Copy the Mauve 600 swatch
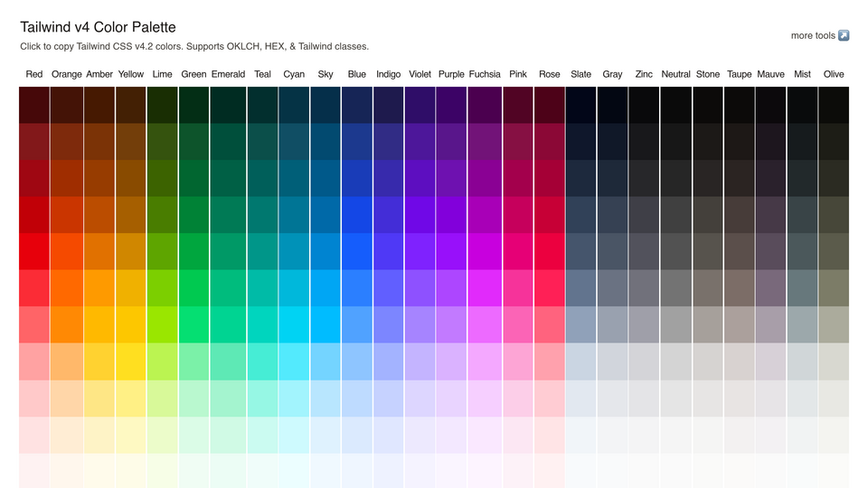868x488 pixels. (x=770, y=251)
